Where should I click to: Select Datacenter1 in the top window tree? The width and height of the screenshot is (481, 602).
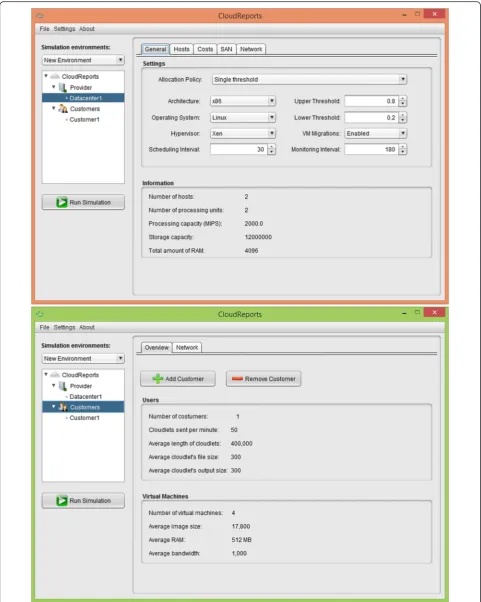click(x=83, y=98)
